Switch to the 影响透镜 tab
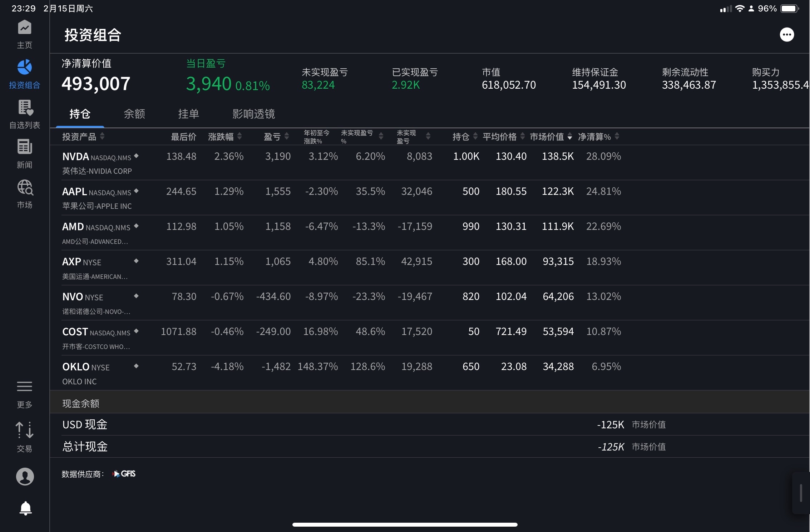 pos(253,114)
